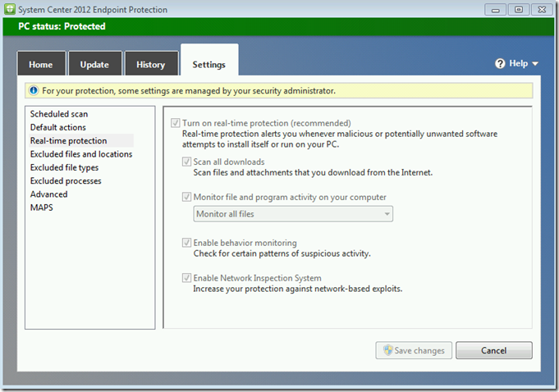
Task: Select Scheduled scan in the settings list
Action: click(x=59, y=114)
